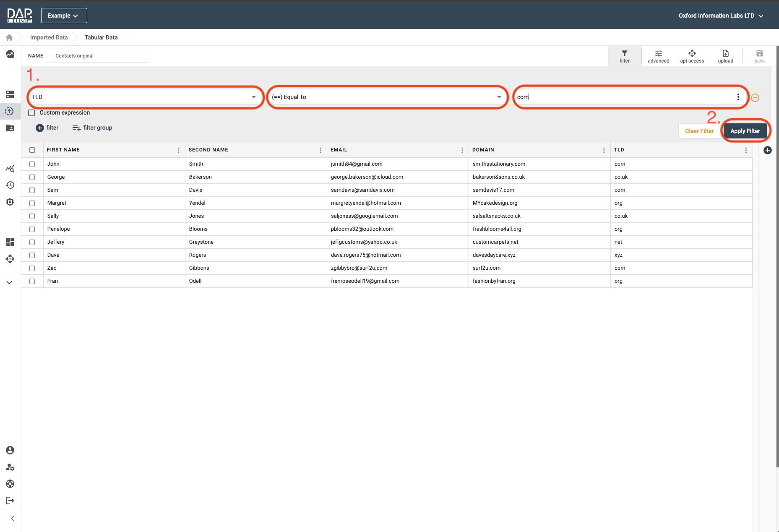Add a column with plus icon
The width and height of the screenshot is (779, 532).
coord(767,150)
